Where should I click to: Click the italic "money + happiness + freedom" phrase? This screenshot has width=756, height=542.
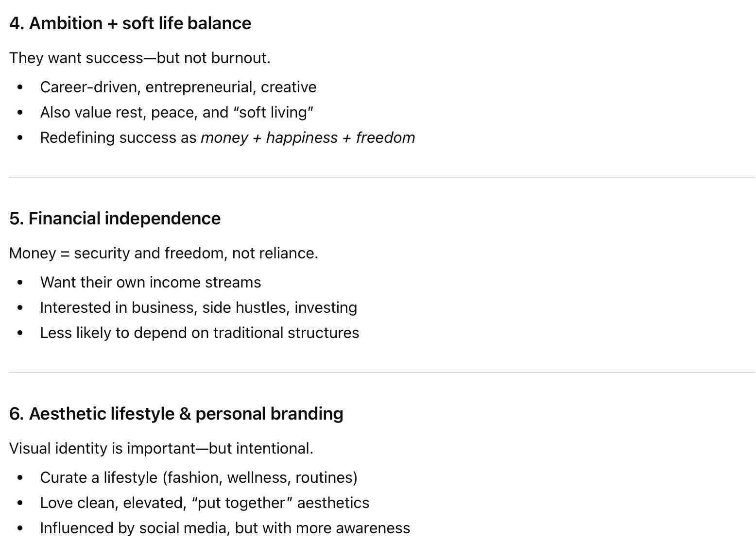[x=308, y=137]
